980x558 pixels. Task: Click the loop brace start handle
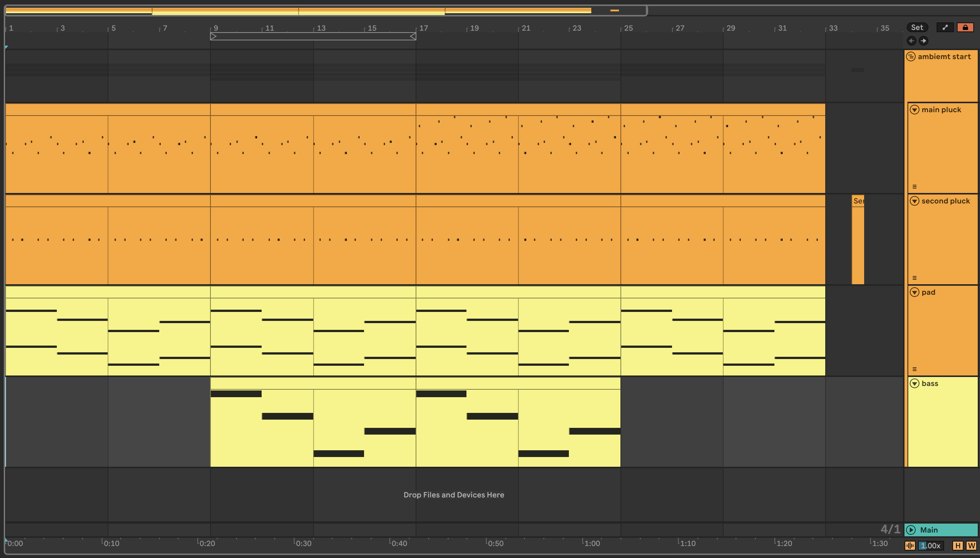pos(214,36)
